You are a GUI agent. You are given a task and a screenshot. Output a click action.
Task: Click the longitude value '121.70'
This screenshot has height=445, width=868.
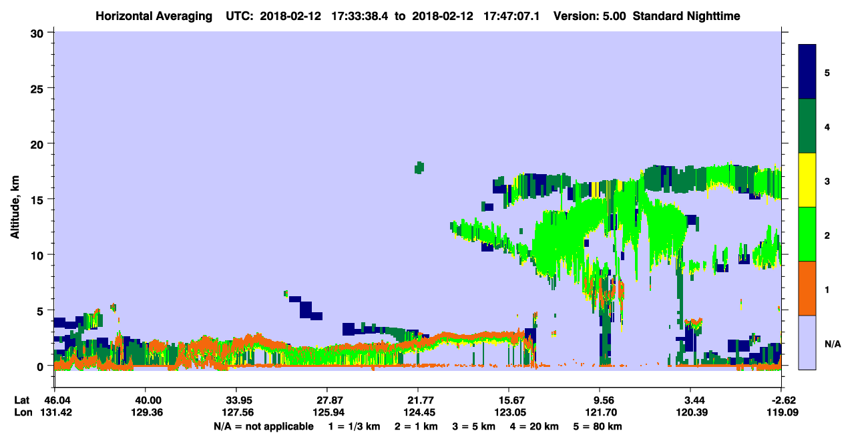pos(600,412)
